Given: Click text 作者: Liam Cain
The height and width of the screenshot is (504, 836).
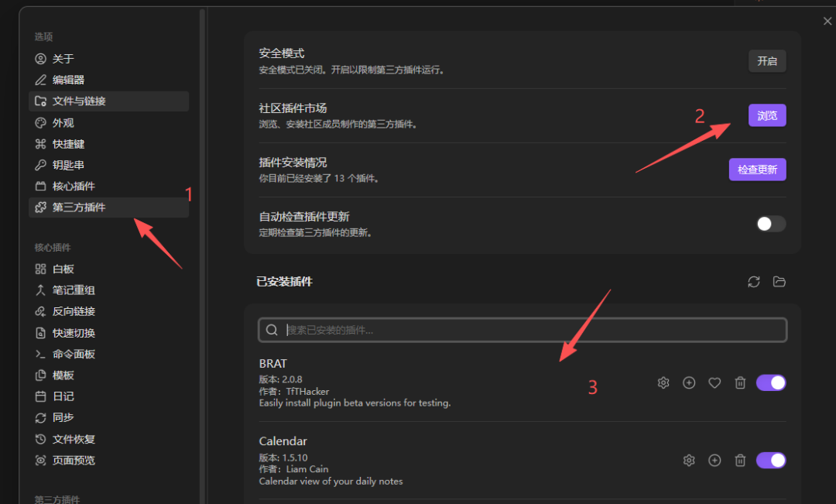Looking at the screenshot, I should tap(294, 469).
